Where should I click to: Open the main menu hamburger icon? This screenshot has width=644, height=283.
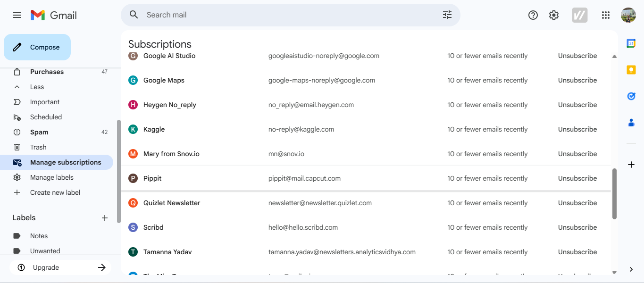[17, 15]
